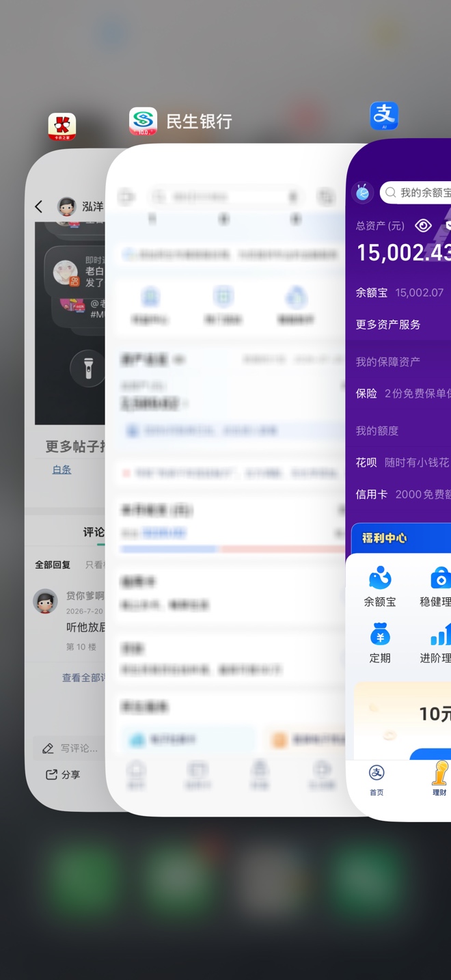
Task: Open post image showing flashlight button
Action: click(71, 323)
